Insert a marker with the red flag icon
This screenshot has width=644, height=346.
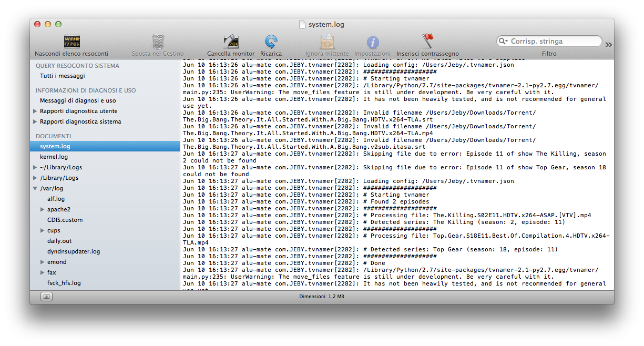pos(427,42)
